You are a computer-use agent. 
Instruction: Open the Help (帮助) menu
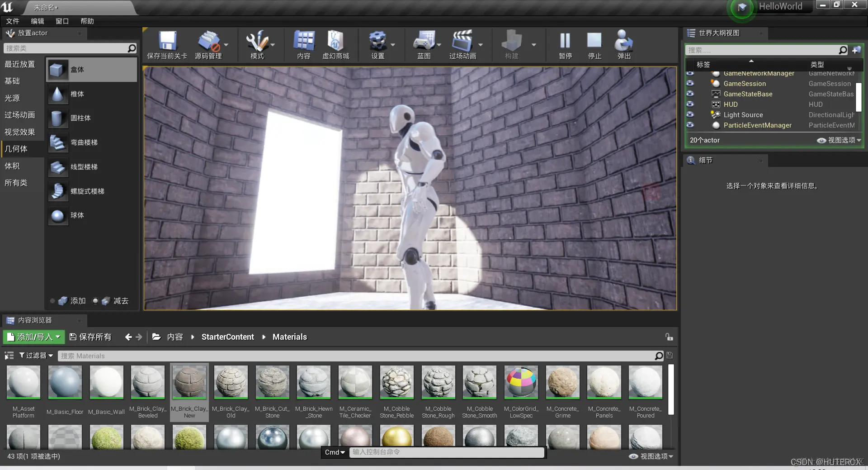tap(87, 21)
